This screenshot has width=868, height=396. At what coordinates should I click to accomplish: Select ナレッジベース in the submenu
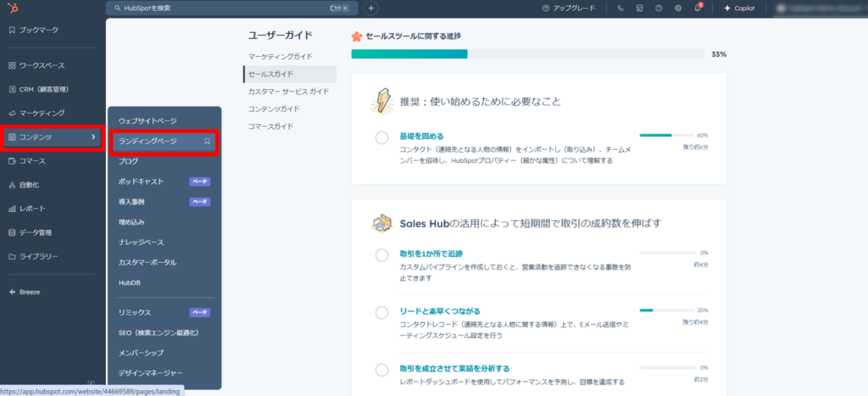[141, 242]
